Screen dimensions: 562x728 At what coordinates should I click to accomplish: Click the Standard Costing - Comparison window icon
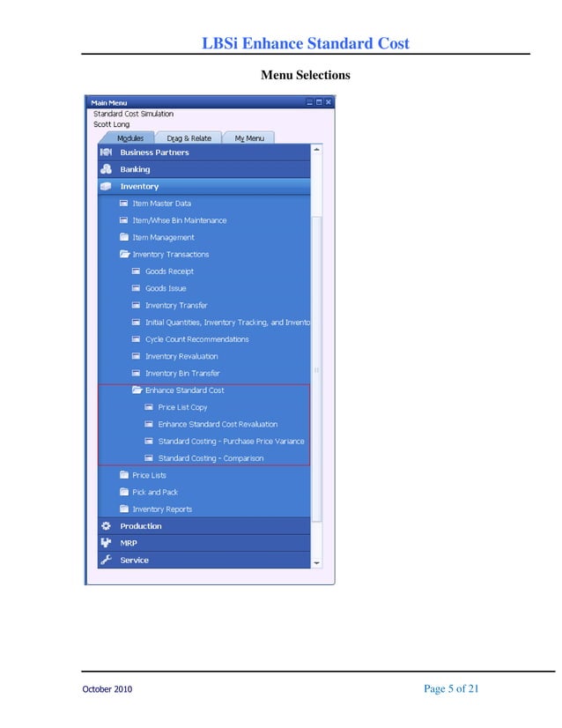[x=149, y=458]
